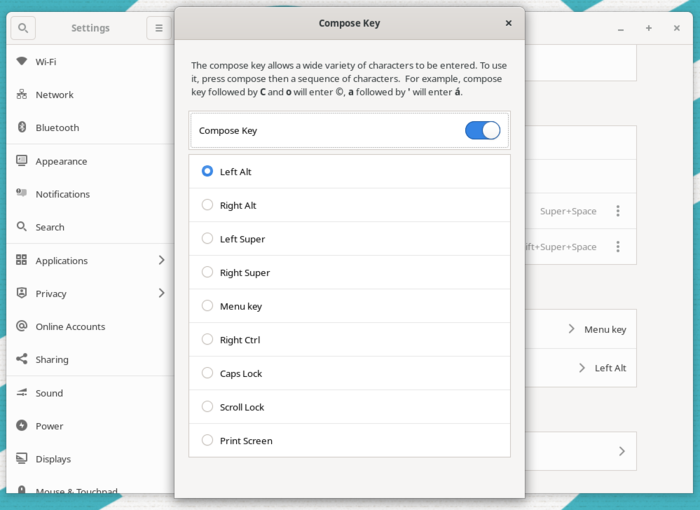This screenshot has height=510, width=700.
Task: Click the Applications grid icon
Action: 21,260
